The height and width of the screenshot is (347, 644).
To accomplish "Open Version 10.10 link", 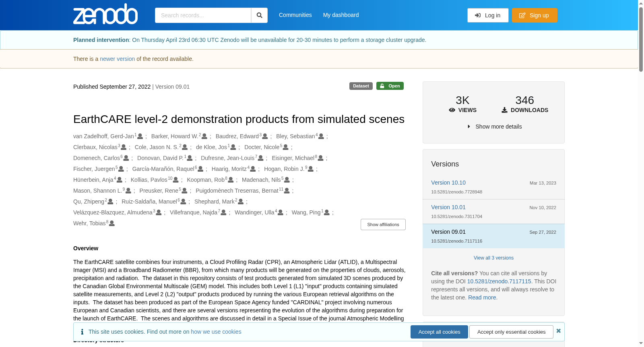I will (x=448, y=183).
